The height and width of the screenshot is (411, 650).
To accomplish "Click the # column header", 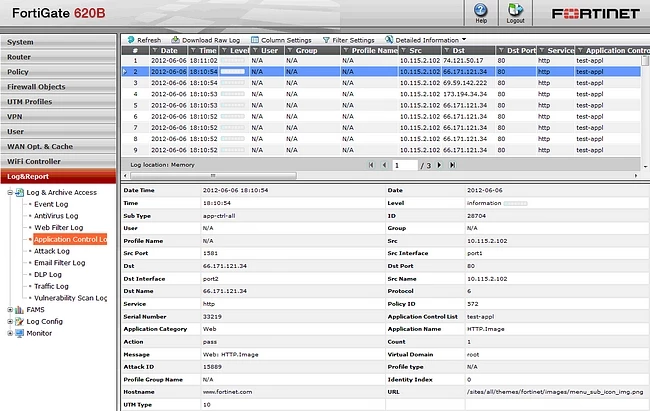I will pyautogui.click(x=135, y=50).
